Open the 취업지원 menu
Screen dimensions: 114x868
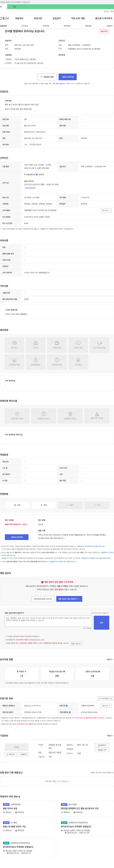(38, 18)
